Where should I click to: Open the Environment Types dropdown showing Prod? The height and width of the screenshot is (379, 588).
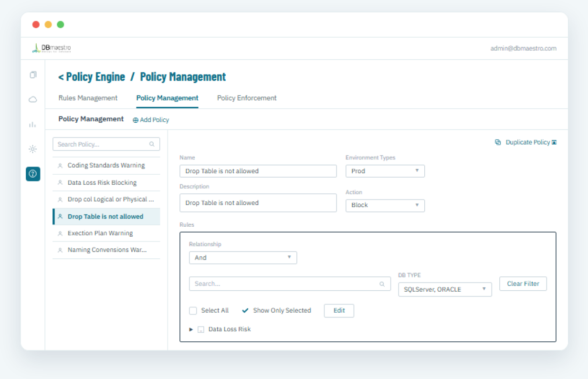pos(385,171)
